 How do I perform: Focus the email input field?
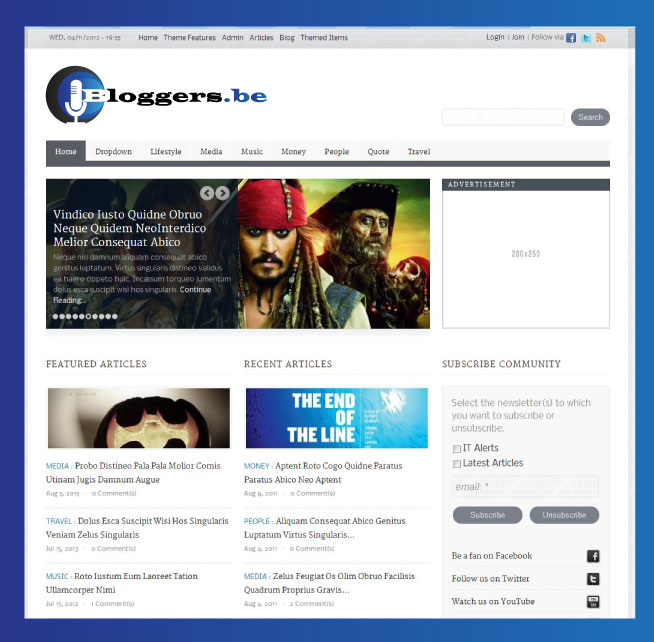526,487
